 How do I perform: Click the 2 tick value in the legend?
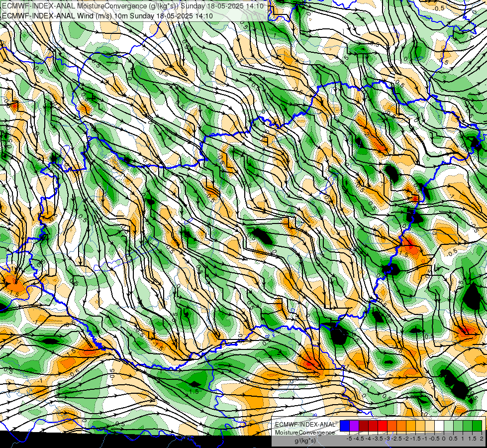coord(482,439)
